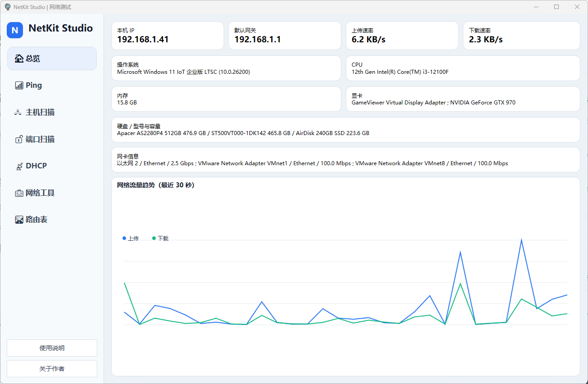Screen dimensions: 588x384
Task: Toggle the 上传 blue legend entry
Action: [x=131, y=238]
